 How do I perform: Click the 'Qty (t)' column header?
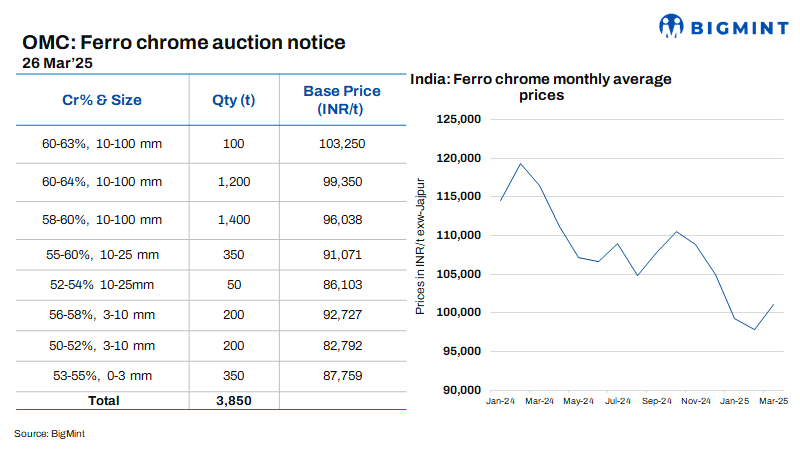[x=234, y=100]
